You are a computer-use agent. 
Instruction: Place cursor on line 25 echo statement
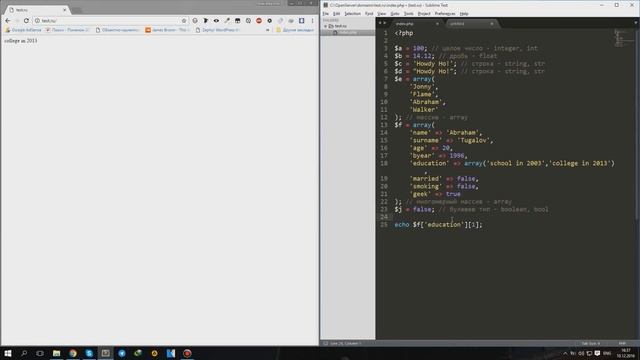tap(438, 224)
